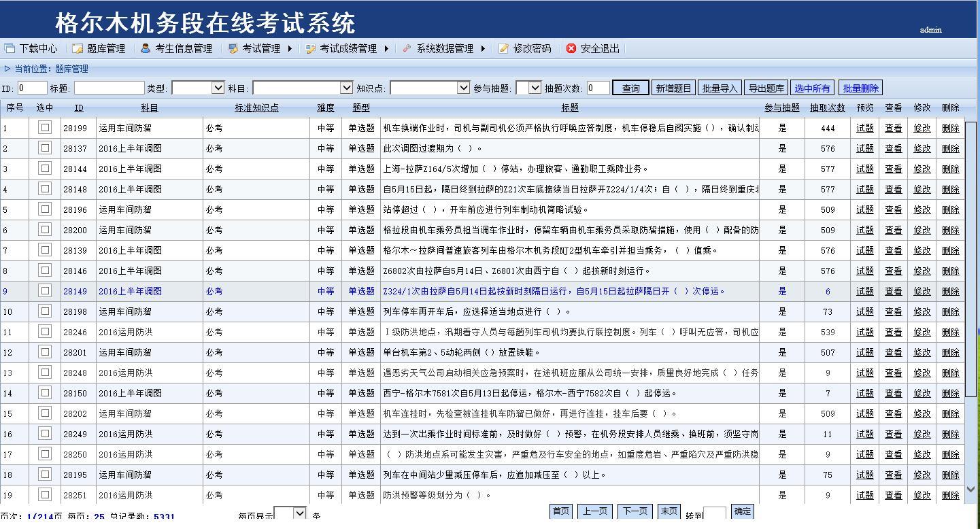Sort by ID column header

[x=79, y=107]
